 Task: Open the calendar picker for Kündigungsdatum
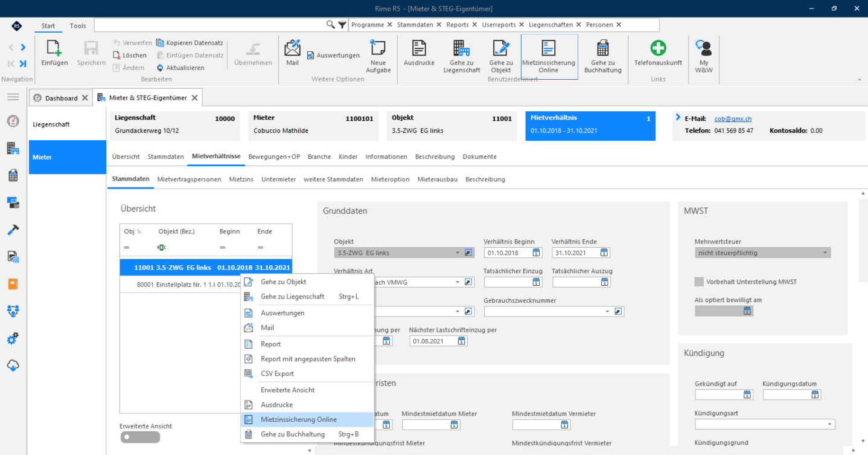click(815, 395)
